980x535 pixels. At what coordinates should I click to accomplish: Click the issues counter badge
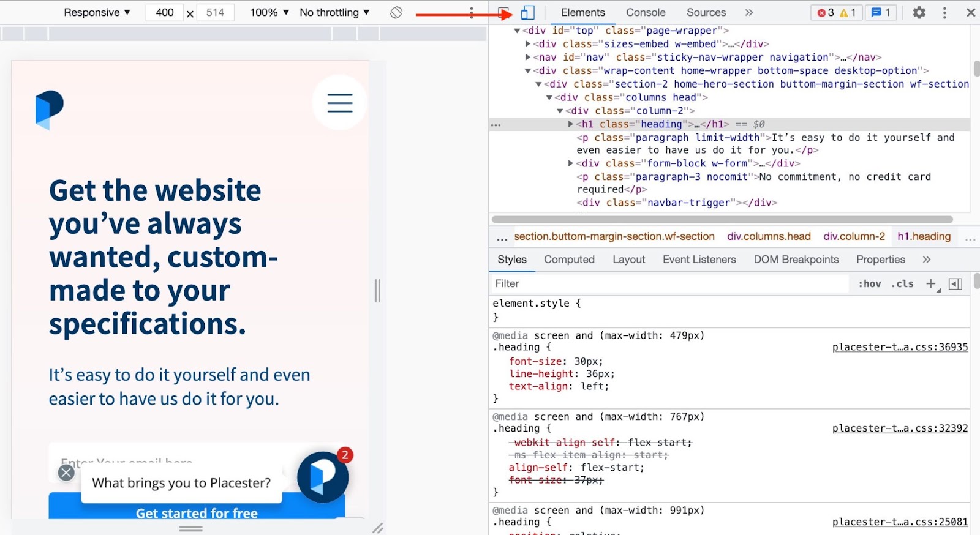tap(881, 12)
